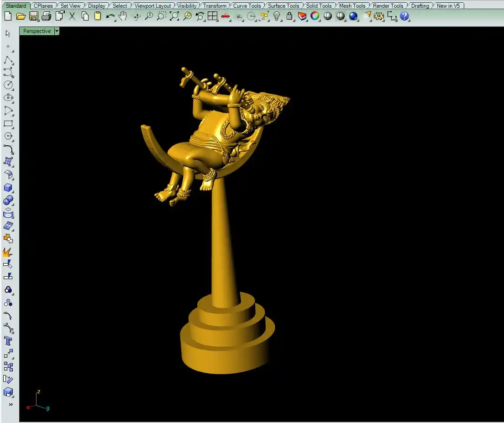Toggle the light bulb hide/show objects
Viewport: 504px width, 423px height.
(277, 16)
